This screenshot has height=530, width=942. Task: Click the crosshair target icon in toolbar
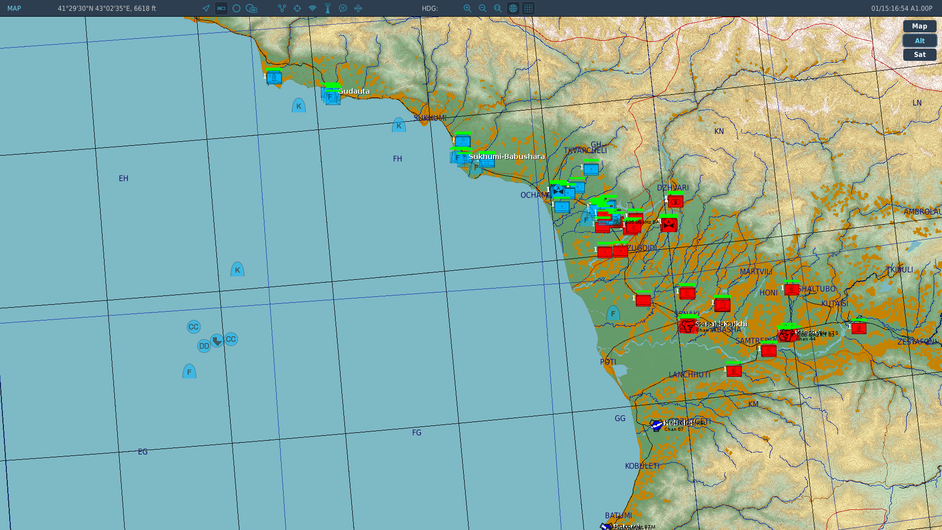click(297, 8)
